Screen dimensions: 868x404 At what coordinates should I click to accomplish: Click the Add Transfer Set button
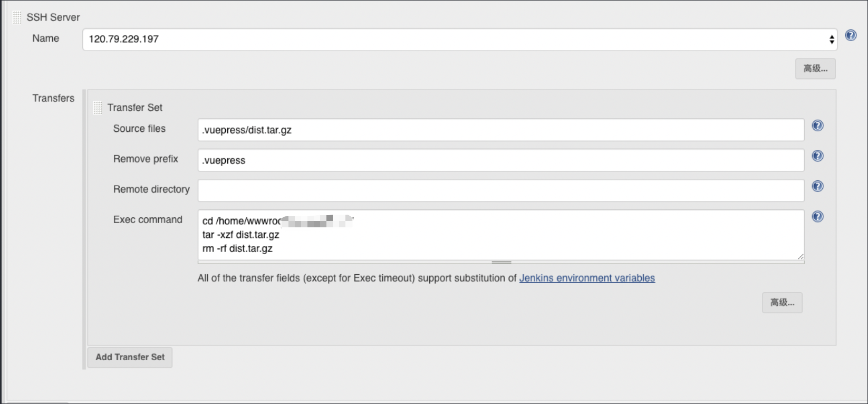coord(130,357)
